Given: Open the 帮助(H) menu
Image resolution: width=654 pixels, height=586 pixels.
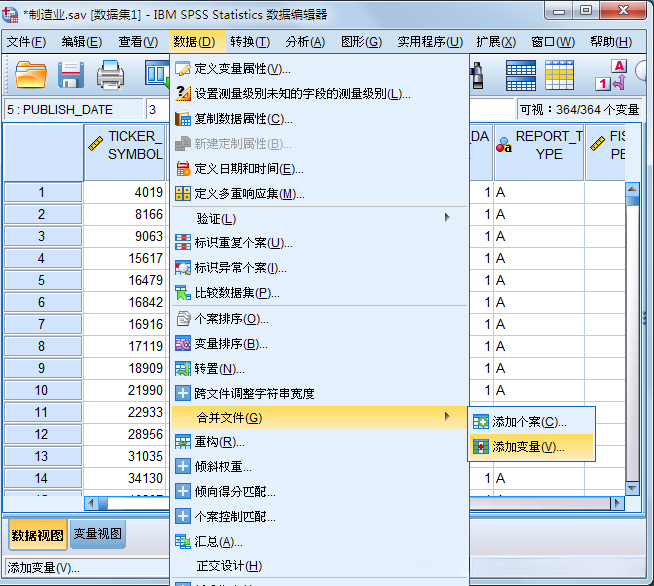Looking at the screenshot, I should 611,42.
